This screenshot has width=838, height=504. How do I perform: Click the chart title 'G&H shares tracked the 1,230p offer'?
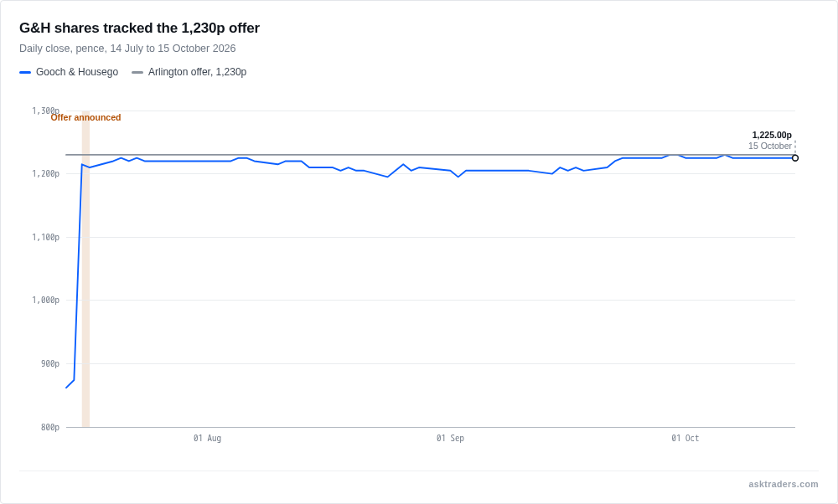click(139, 28)
